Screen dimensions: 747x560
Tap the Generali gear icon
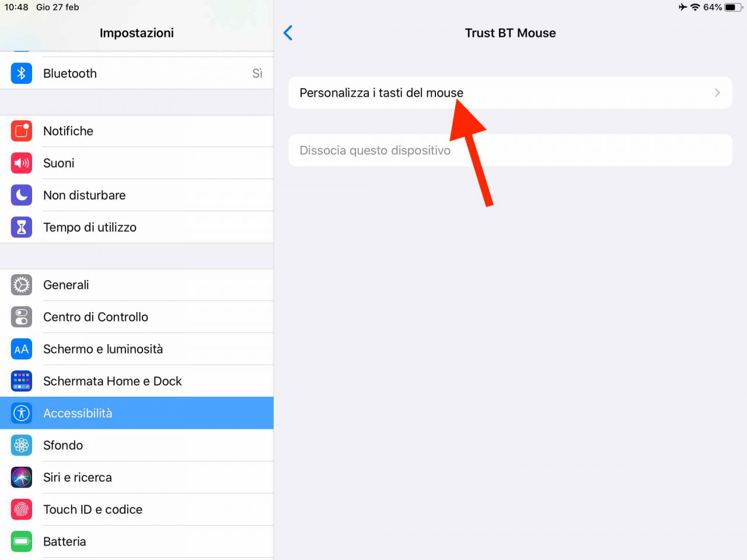[x=22, y=285]
